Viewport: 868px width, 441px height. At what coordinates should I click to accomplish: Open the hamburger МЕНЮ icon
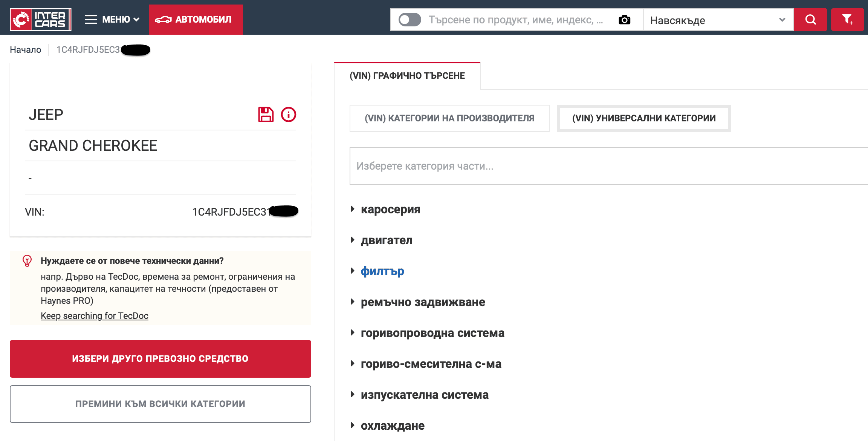point(91,20)
